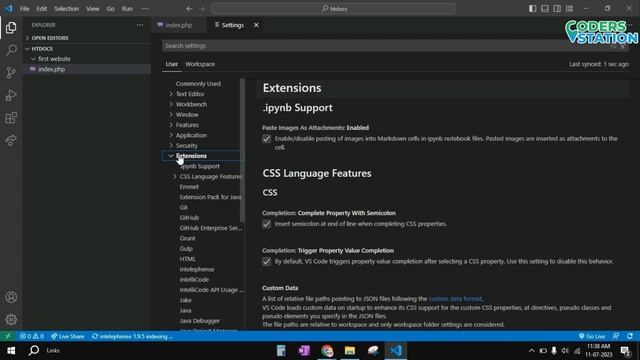The width and height of the screenshot is (640, 360).
Task: Open the File menu
Action: 24,9
